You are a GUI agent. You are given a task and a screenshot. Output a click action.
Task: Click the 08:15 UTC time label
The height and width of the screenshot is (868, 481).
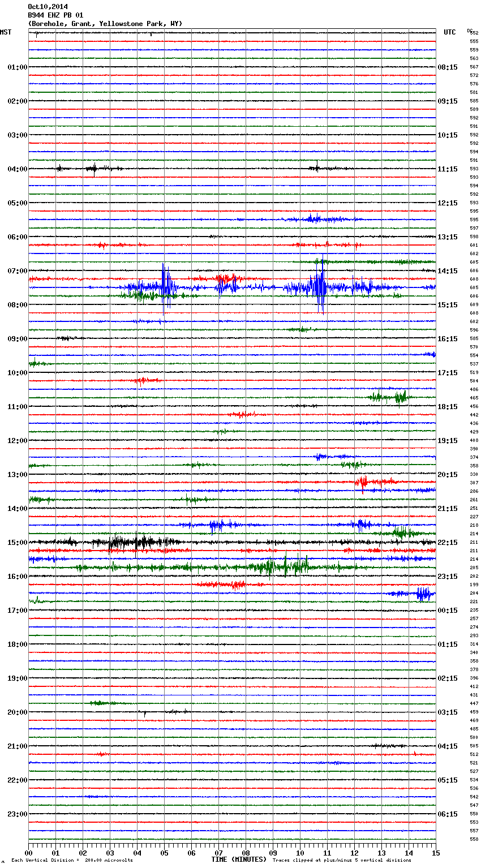click(448, 67)
